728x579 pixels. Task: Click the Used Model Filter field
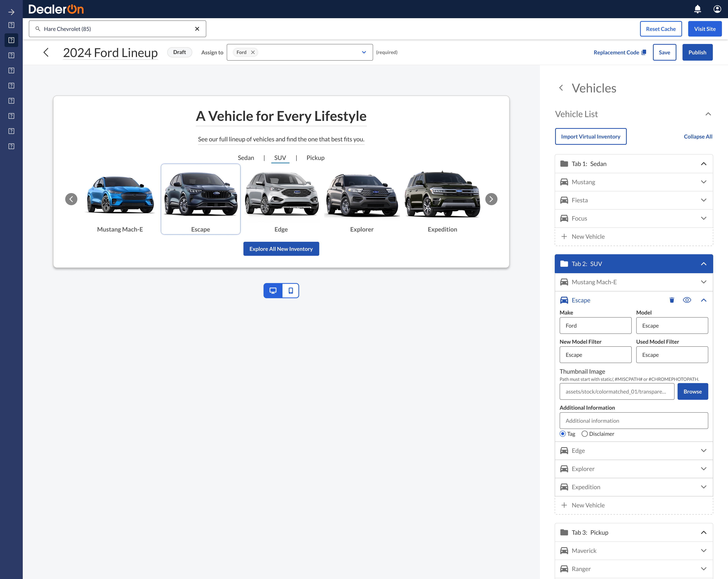tap(672, 355)
